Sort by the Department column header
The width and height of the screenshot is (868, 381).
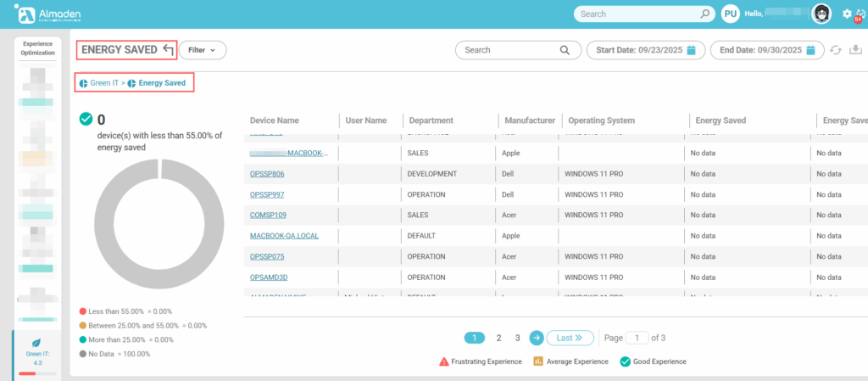(x=431, y=120)
